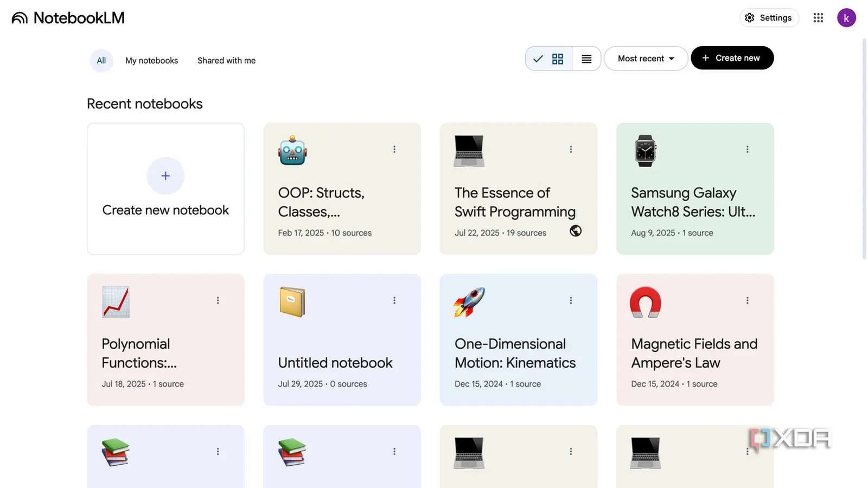Click the rocket icon on One-Dimensional Motion
Image resolution: width=868 pixels, height=488 pixels.
(469, 302)
